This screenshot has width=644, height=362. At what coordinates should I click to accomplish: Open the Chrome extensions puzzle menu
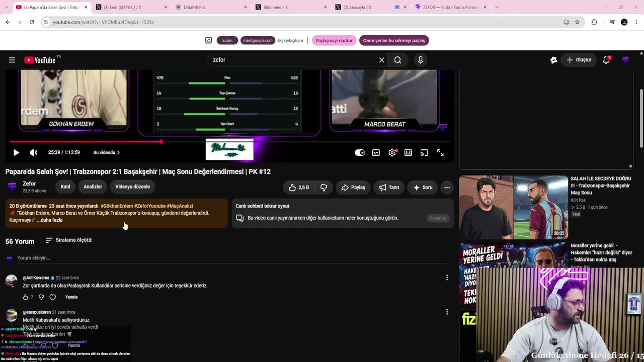[594, 22]
